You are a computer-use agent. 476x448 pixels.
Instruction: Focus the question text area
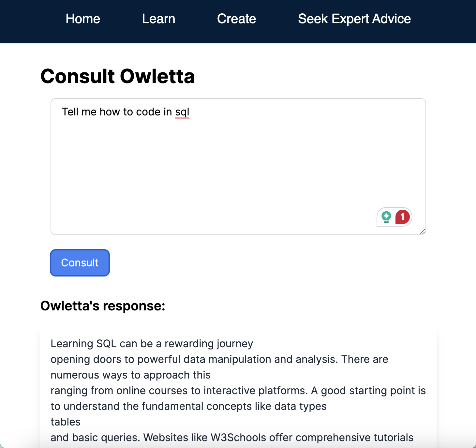[x=238, y=167]
